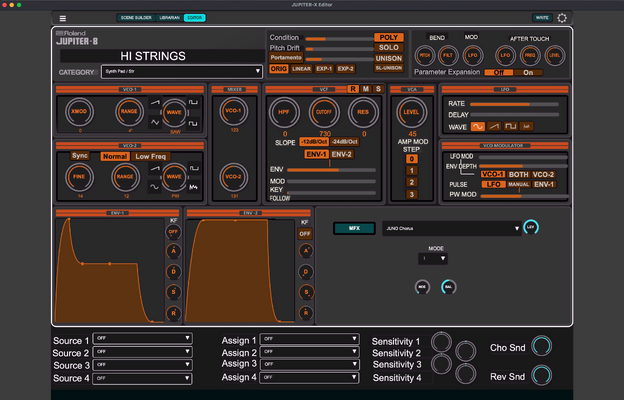The height and width of the screenshot is (400, 624).
Task: Adjust the Pitch Drift slider
Action: point(339,49)
